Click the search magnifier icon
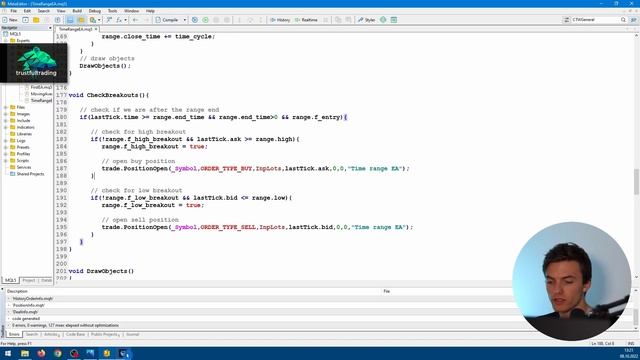640x360 pixels. coord(623,20)
